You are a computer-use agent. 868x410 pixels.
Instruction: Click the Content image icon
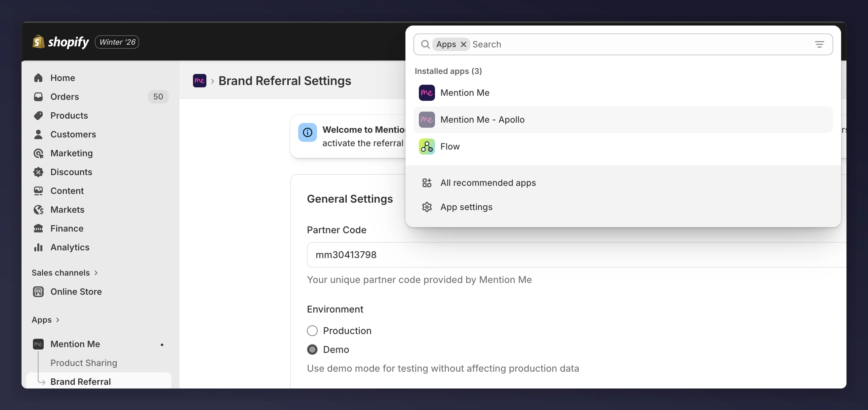tap(38, 191)
